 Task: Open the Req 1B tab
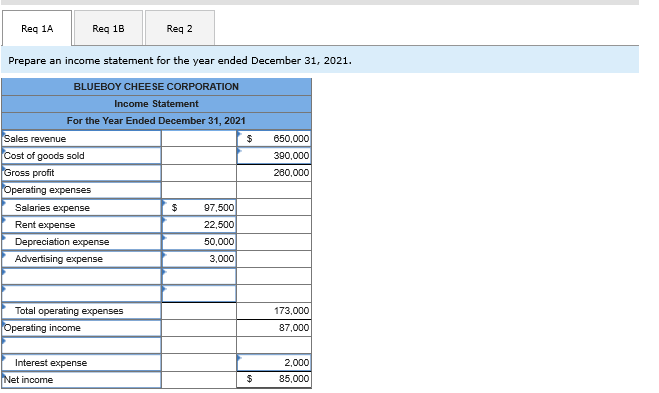108,28
